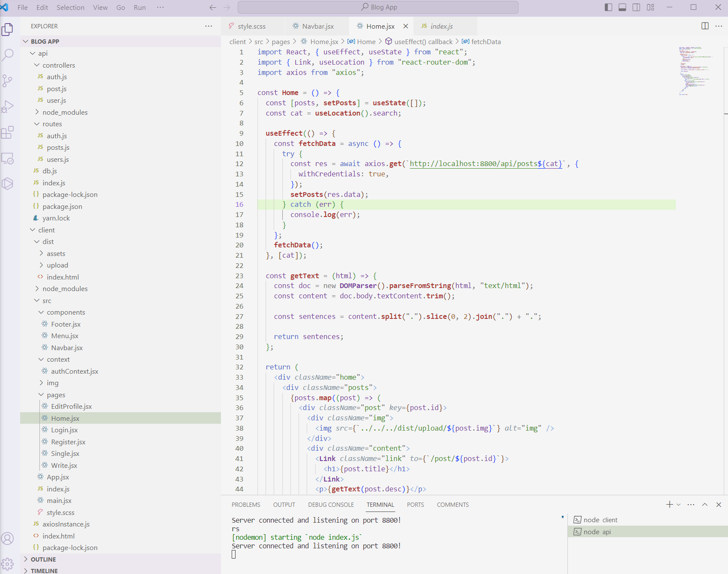Show the COMMENTS panel tab
Image resolution: width=728 pixels, height=574 pixels.
pos(453,505)
